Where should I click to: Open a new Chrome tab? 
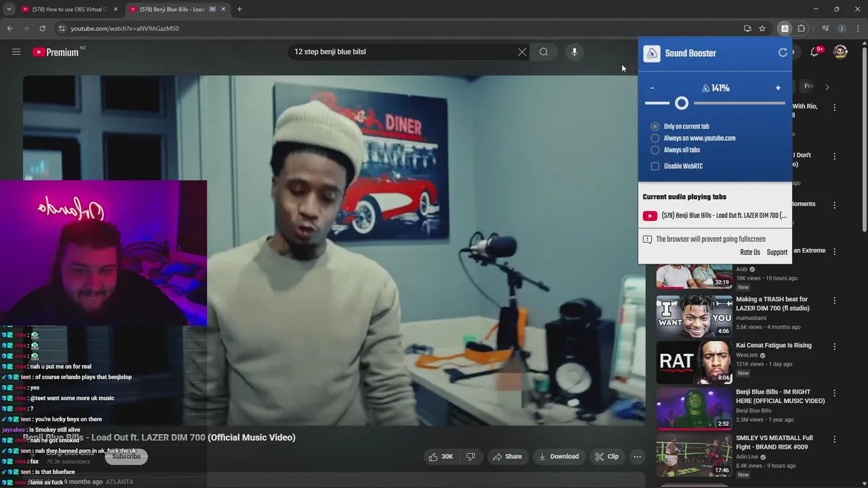(x=239, y=9)
